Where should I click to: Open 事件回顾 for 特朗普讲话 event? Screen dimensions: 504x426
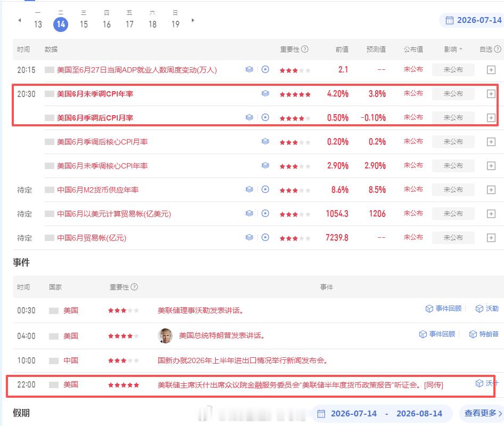(x=437, y=334)
